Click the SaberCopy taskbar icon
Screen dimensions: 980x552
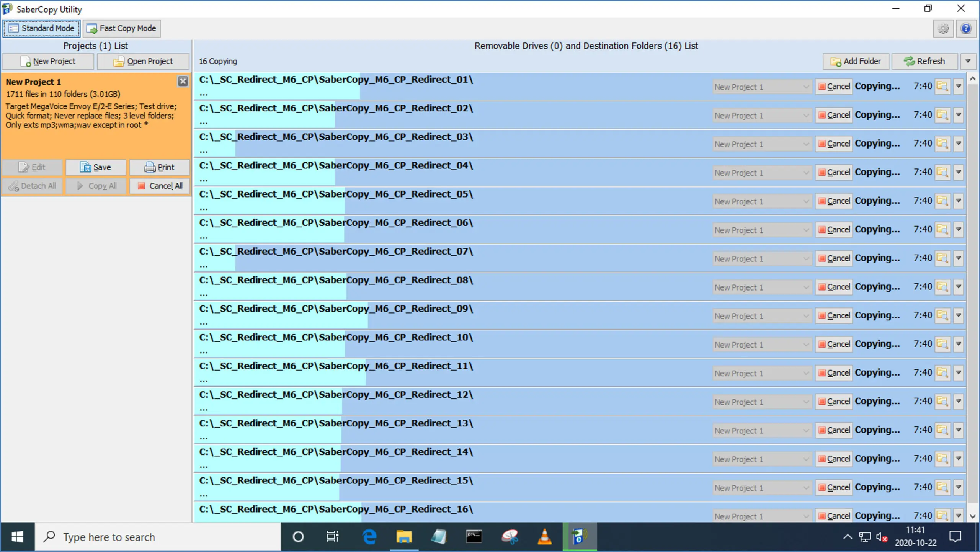pyautogui.click(x=580, y=537)
